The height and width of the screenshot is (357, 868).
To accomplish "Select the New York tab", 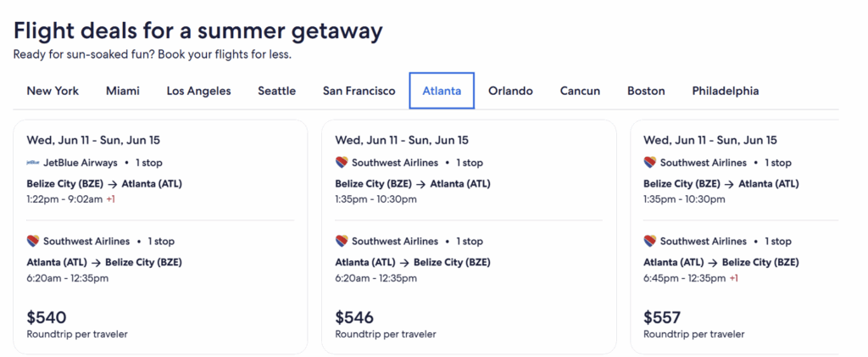I will (53, 91).
